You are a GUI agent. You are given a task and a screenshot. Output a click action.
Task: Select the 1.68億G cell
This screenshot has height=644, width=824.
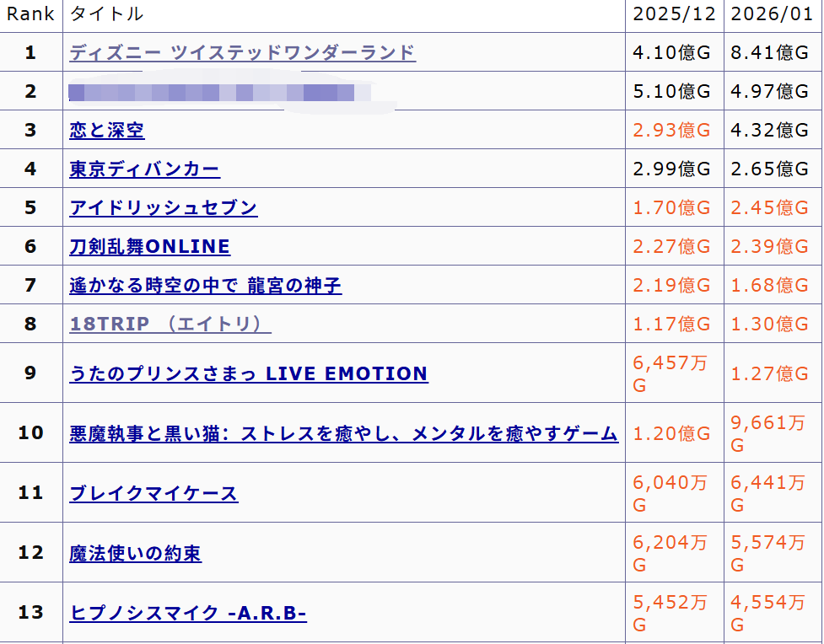click(x=773, y=285)
